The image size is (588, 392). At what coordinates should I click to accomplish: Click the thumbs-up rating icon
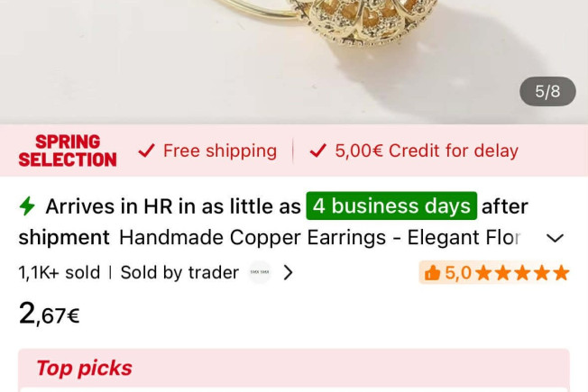tap(432, 272)
